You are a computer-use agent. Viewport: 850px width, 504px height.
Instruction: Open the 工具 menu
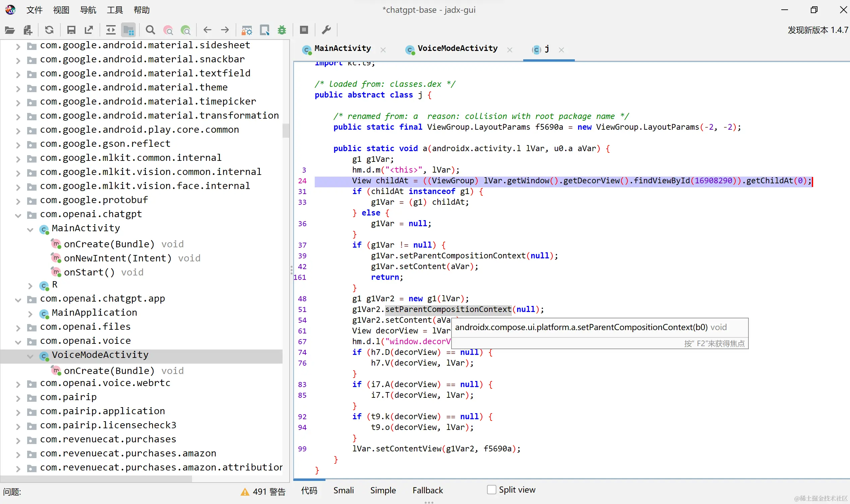point(115,10)
